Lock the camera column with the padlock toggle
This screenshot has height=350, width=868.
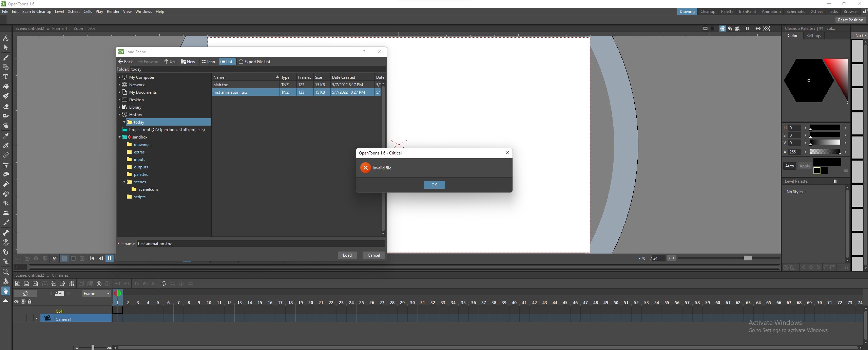[x=30, y=301]
